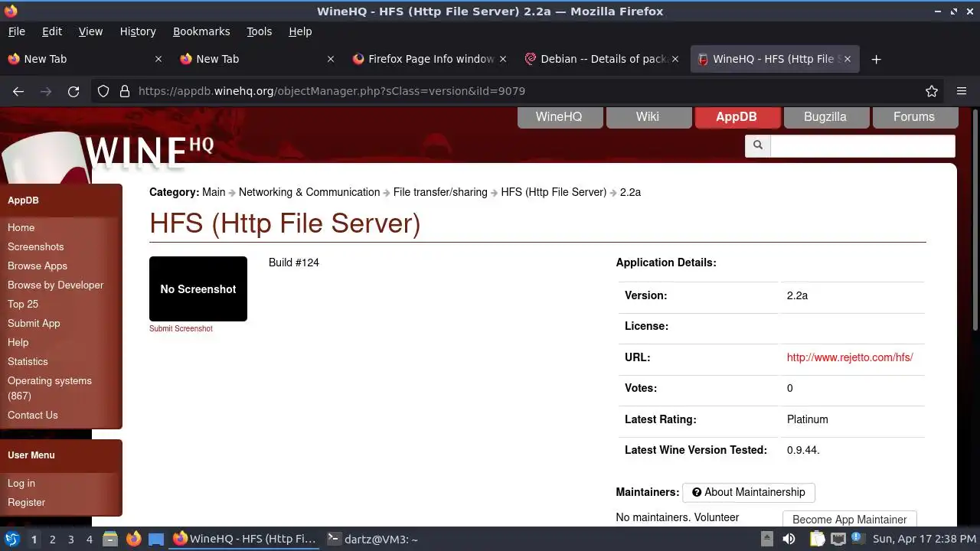The height and width of the screenshot is (551, 980).
Task: Select the AppDB nav tab
Action: coord(737,117)
